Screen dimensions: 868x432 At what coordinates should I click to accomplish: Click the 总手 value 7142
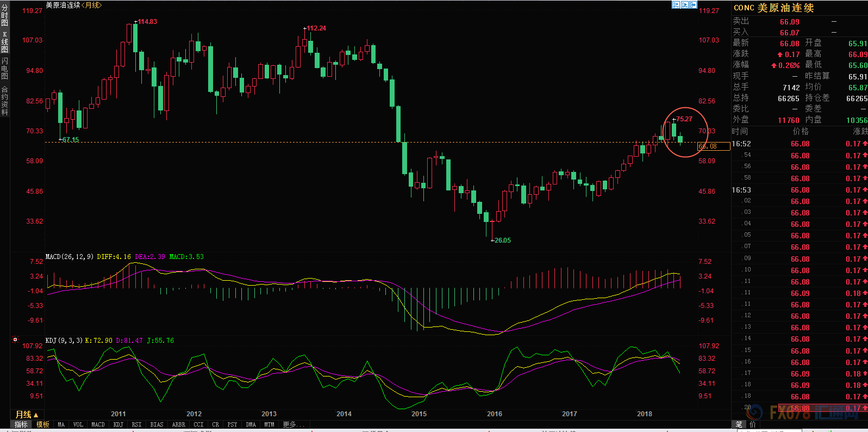(791, 88)
